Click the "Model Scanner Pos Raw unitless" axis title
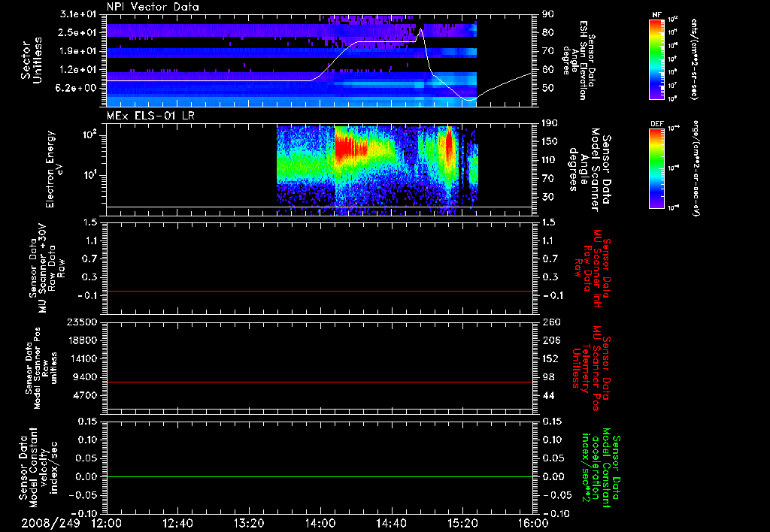The height and width of the screenshot is (532, 770). tap(41, 368)
